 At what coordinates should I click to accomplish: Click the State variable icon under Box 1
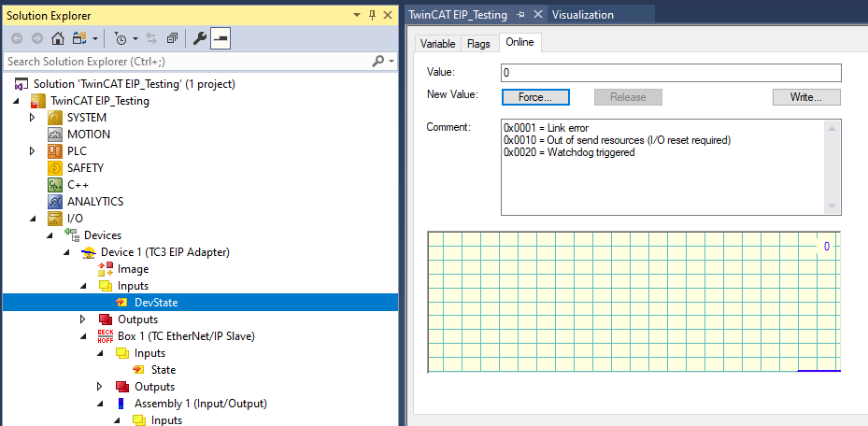138,370
